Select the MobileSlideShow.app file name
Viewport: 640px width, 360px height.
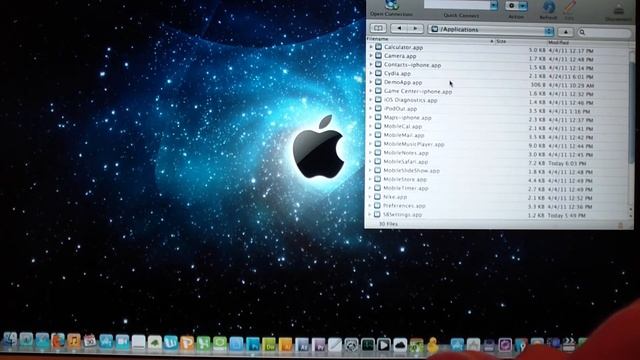pos(411,171)
